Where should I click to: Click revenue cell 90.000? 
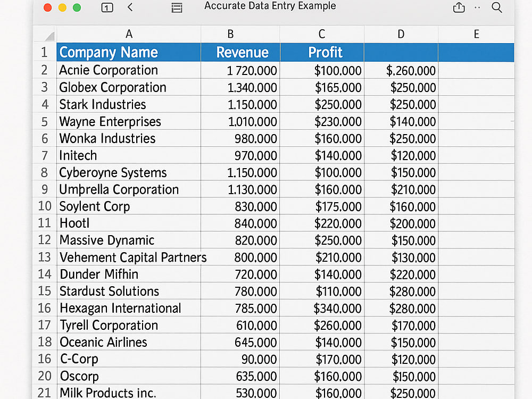point(240,359)
